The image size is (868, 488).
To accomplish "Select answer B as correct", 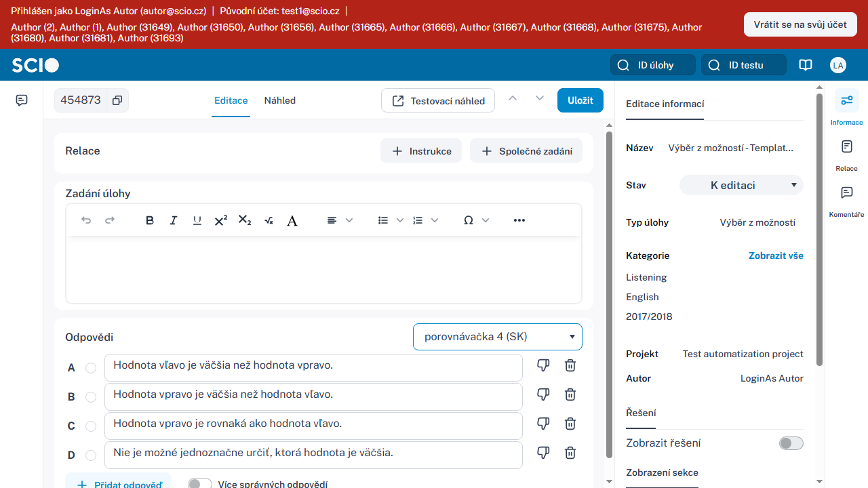I will click(x=91, y=397).
